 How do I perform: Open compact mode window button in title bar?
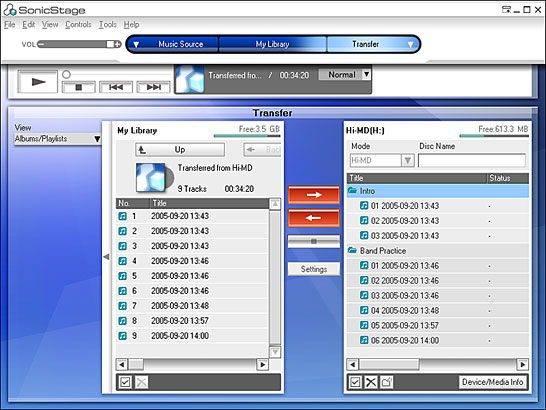(506, 9)
